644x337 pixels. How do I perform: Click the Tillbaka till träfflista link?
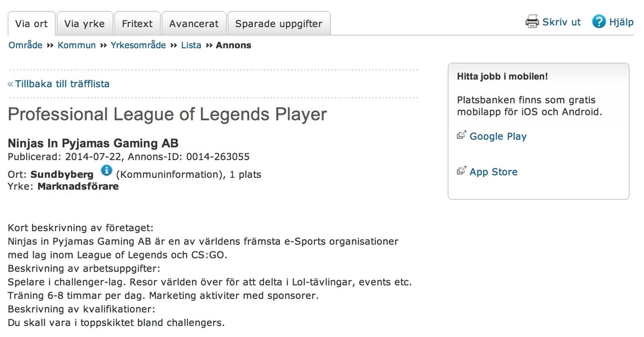click(x=62, y=84)
